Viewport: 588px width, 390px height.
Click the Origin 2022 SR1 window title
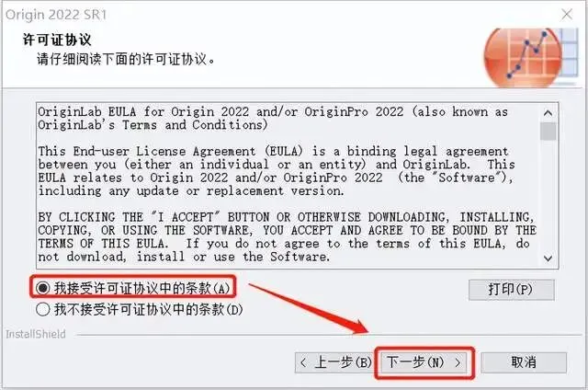[x=56, y=15]
